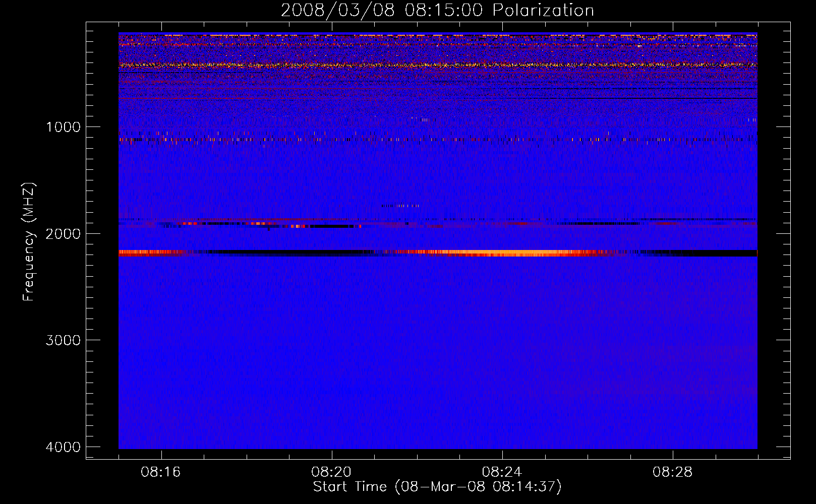Click the yellow noisy band near 400 MHz
This screenshot has height=504, width=816.
(438, 65)
